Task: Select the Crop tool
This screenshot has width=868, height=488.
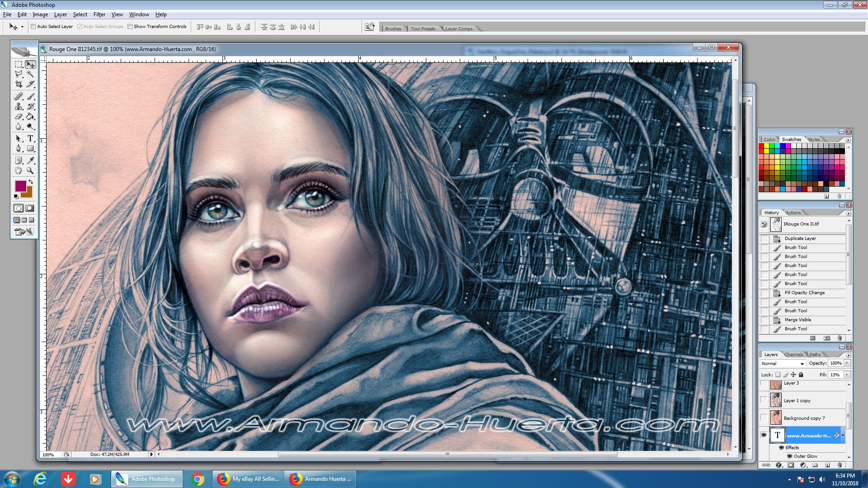Action: [x=19, y=84]
